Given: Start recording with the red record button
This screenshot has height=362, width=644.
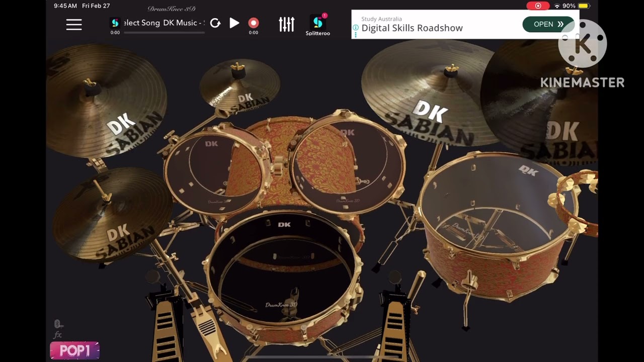Looking at the screenshot, I should click(254, 23).
